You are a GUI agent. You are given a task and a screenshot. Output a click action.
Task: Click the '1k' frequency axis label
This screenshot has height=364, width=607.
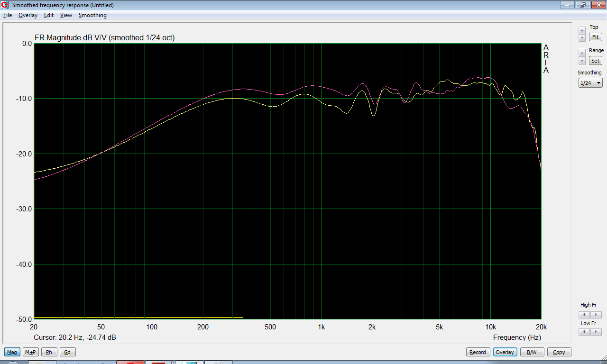point(321,327)
